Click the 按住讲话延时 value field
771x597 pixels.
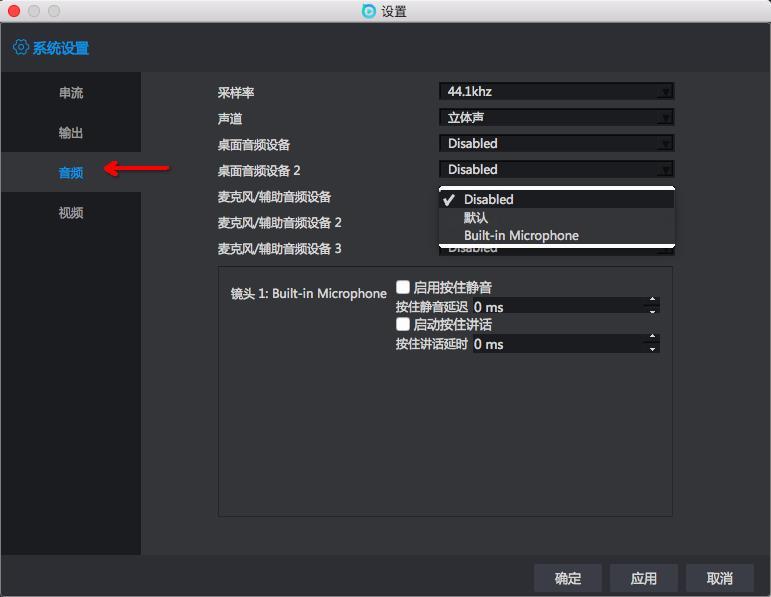(x=565, y=344)
